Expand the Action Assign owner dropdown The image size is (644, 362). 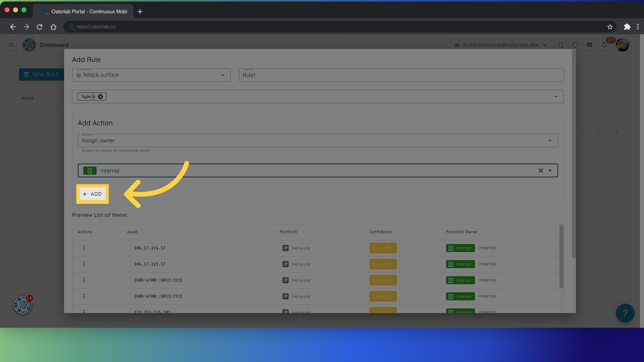click(x=550, y=140)
